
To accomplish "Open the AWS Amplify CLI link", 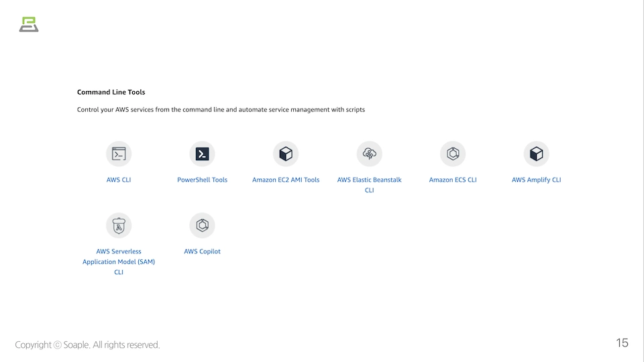I will pos(536,180).
